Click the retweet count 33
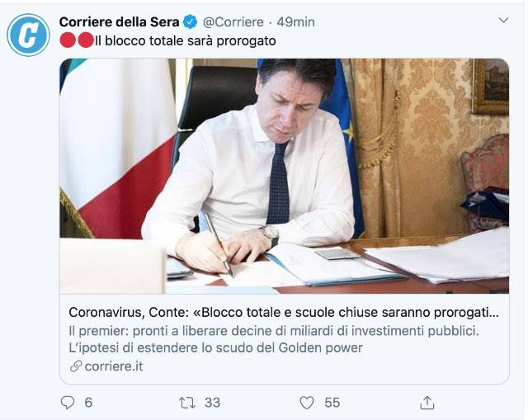This screenshot has height=420, width=528. click(213, 403)
